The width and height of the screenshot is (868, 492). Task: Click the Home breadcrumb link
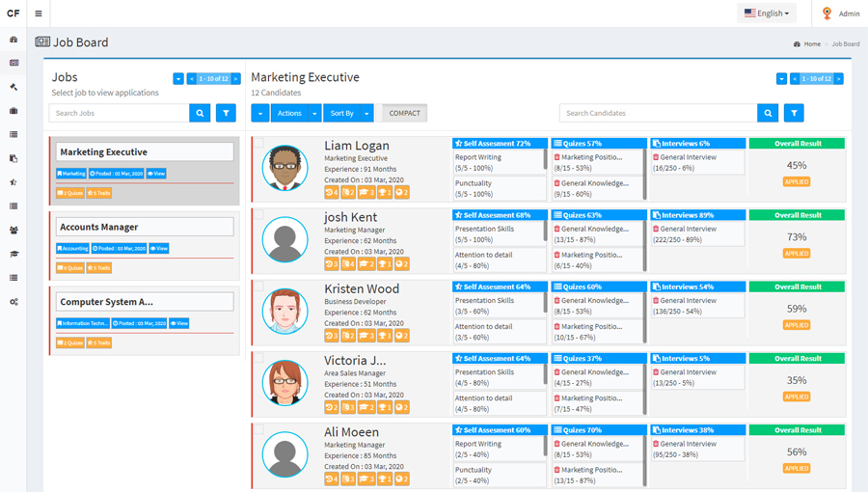point(812,44)
